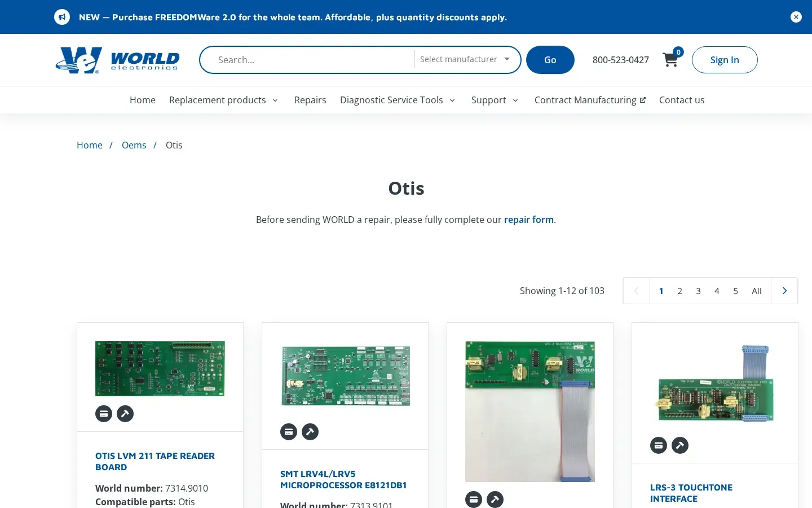
Task: Open the Contact us nav item
Action: 682,100
